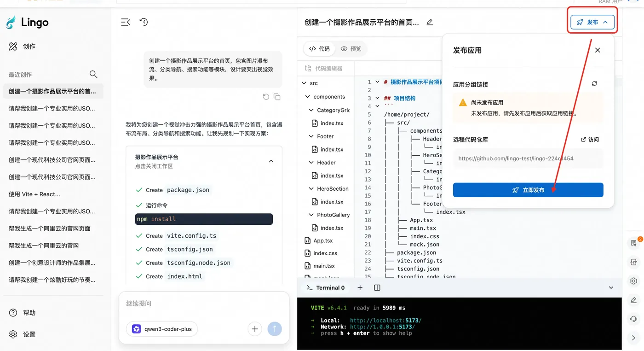Click the 代码编辑器 tree icon
The image size is (644, 351).
click(308, 68)
